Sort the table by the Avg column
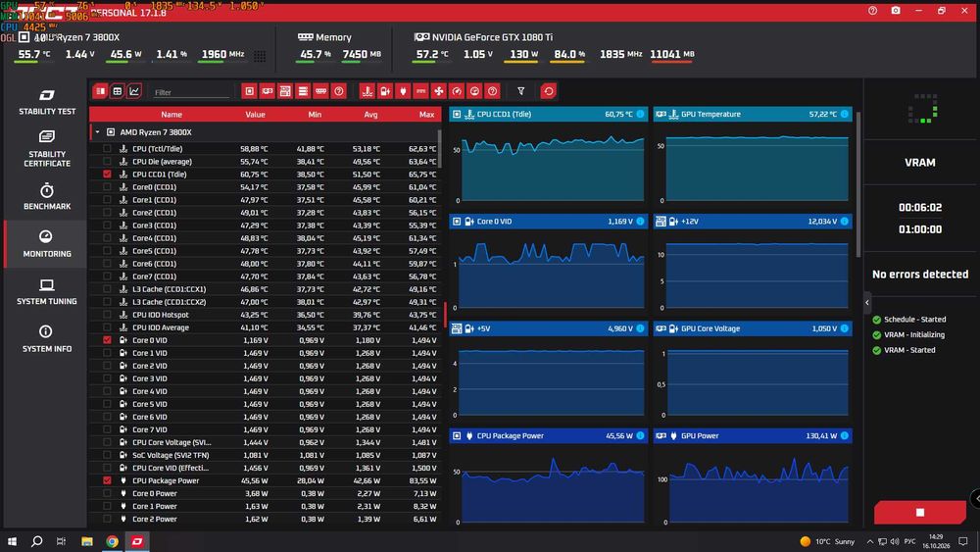 pyautogui.click(x=370, y=115)
